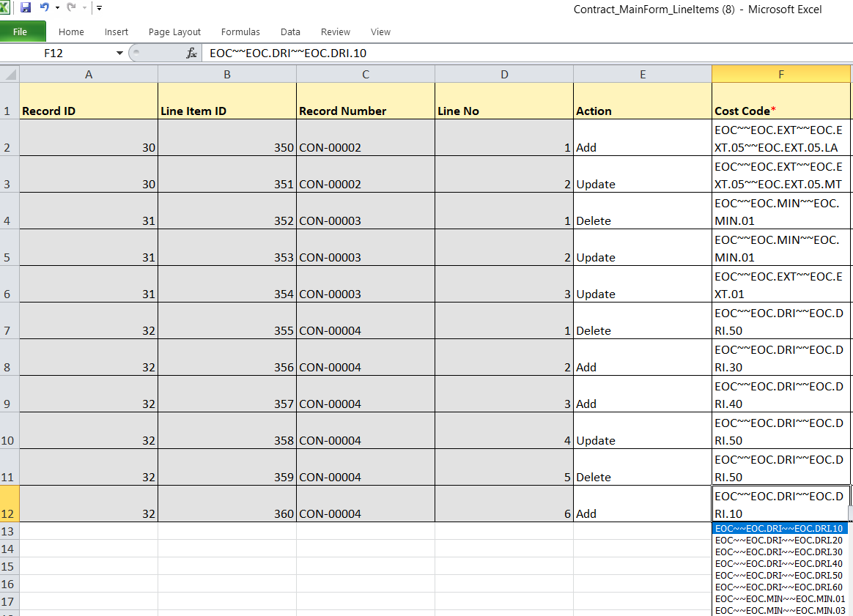
Task: Select row header 12
Action: (9, 503)
